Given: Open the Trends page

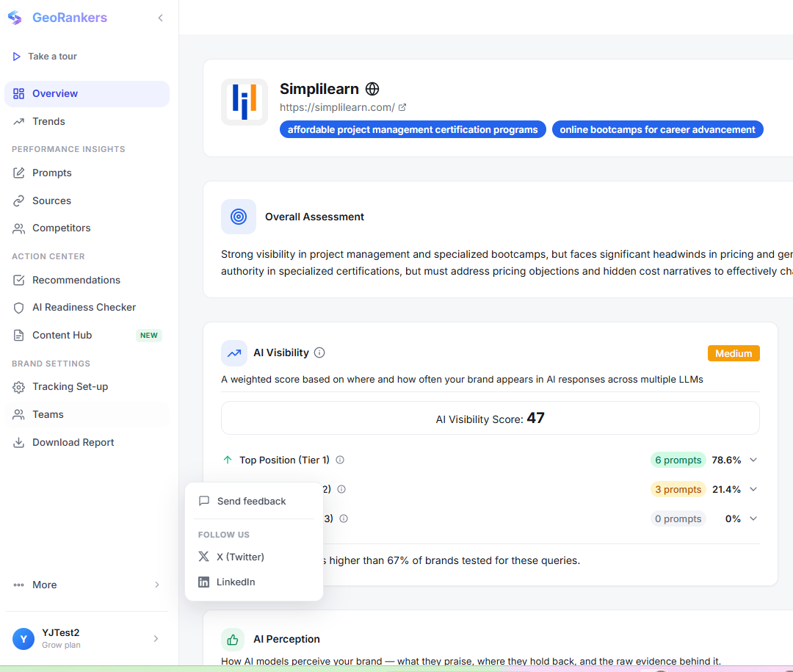Looking at the screenshot, I should coord(87,121).
